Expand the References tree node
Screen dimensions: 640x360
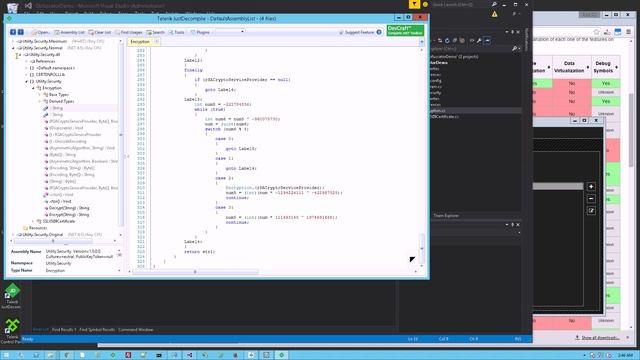click(27, 61)
